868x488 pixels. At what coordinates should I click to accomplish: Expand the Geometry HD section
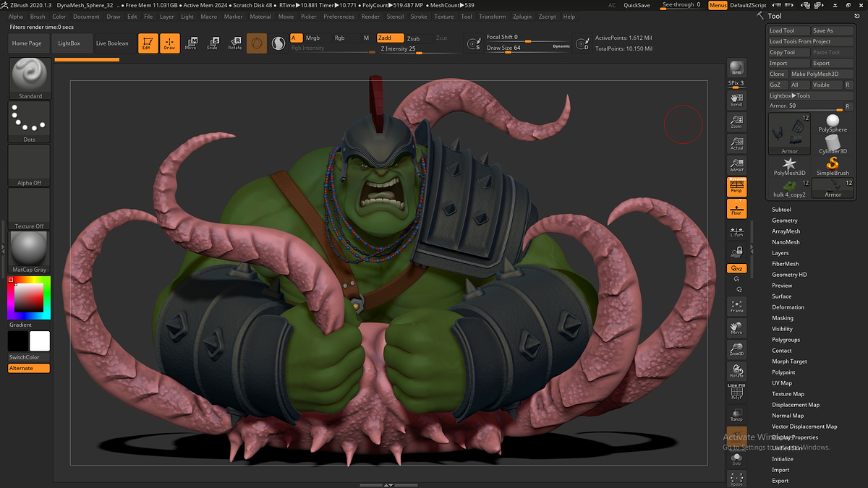(x=789, y=275)
